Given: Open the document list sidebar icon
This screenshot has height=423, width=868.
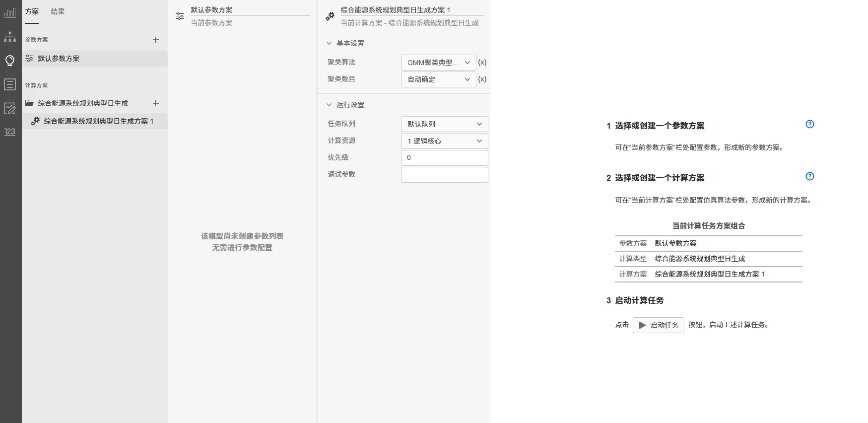Looking at the screenshot, I should 10,84.
